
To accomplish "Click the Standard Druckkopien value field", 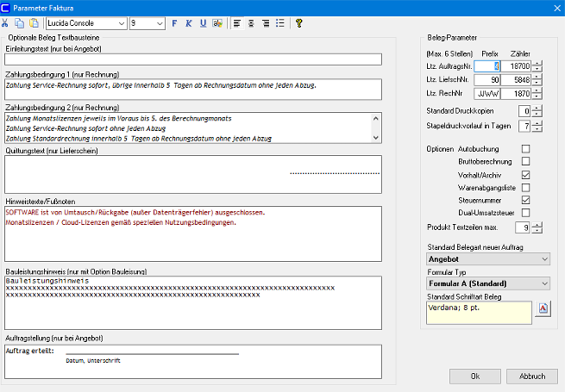I will click(524, 111).
